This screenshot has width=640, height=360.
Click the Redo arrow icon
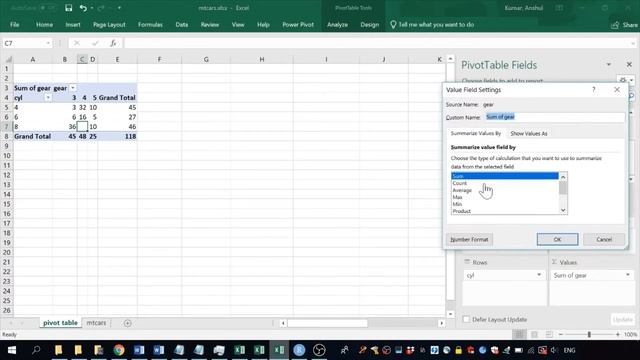tap(101, 8)
